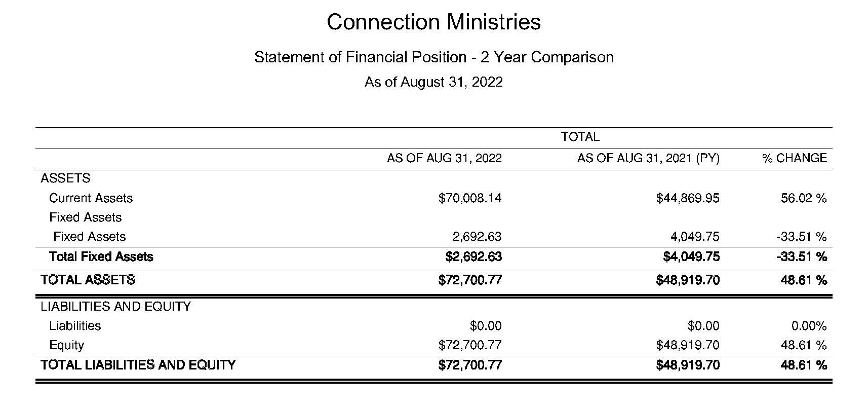Click the Total Fixed Assets row label
The height and width of the screenshot is (407, 868).
101,256
